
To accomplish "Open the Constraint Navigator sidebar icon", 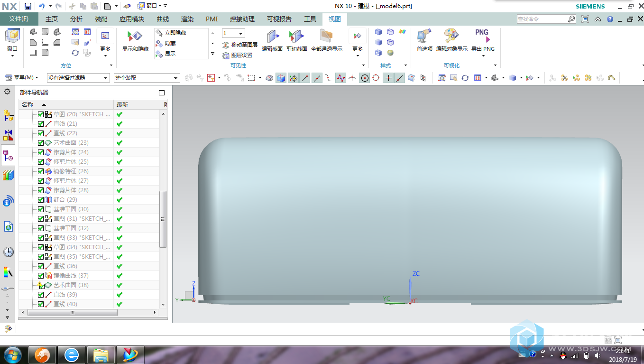I will (8, 135).
